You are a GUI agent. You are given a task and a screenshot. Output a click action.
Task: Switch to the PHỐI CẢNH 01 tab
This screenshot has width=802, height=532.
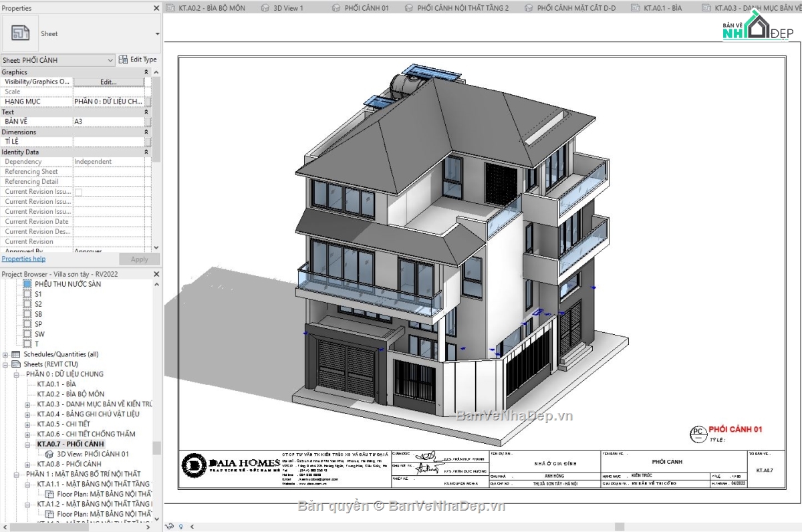(360, 8)
